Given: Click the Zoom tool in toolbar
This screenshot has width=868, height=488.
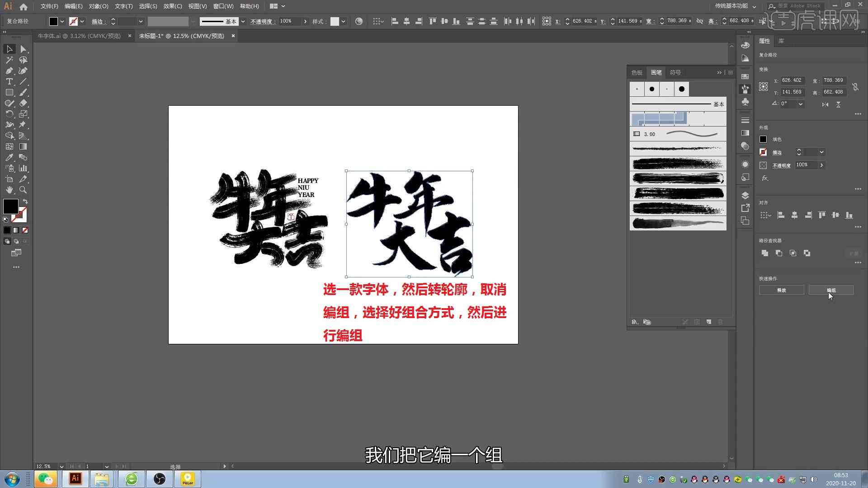Looking at the screenshot, I should click(23, 189).
